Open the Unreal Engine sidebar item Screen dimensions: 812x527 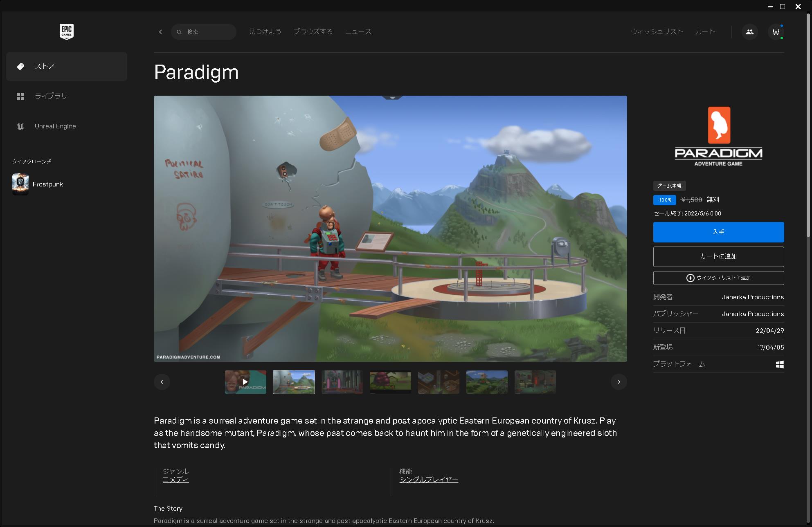pos(55,126)
